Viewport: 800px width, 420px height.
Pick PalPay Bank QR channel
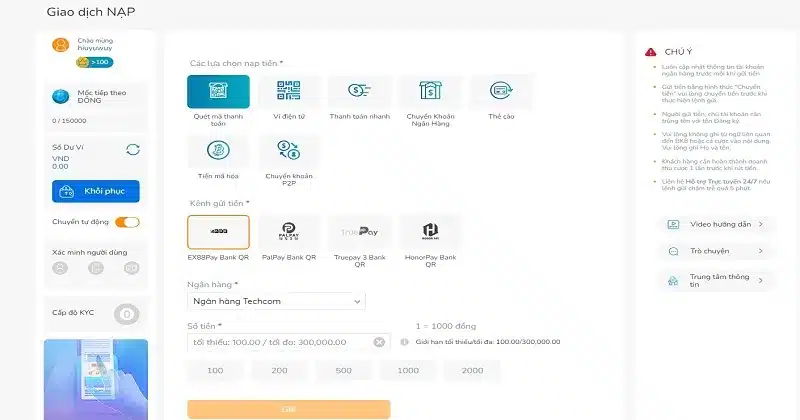(289, 232)
